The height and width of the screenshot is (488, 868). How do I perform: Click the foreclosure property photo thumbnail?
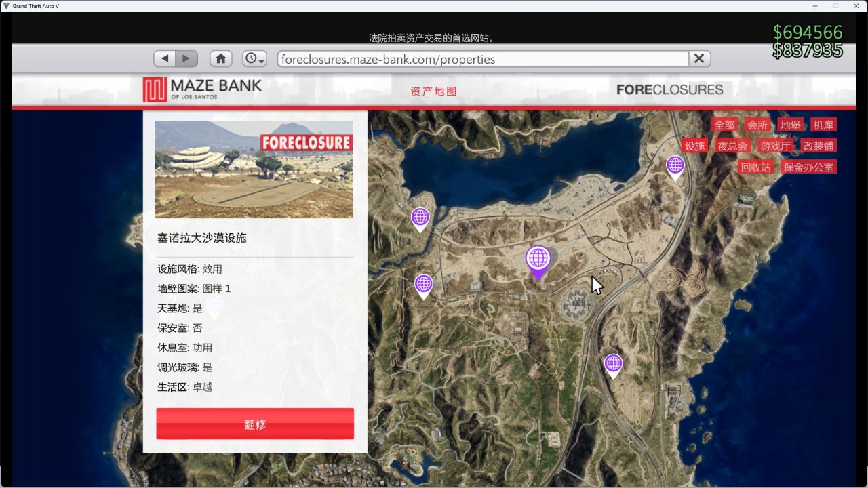tap(254, 169)
